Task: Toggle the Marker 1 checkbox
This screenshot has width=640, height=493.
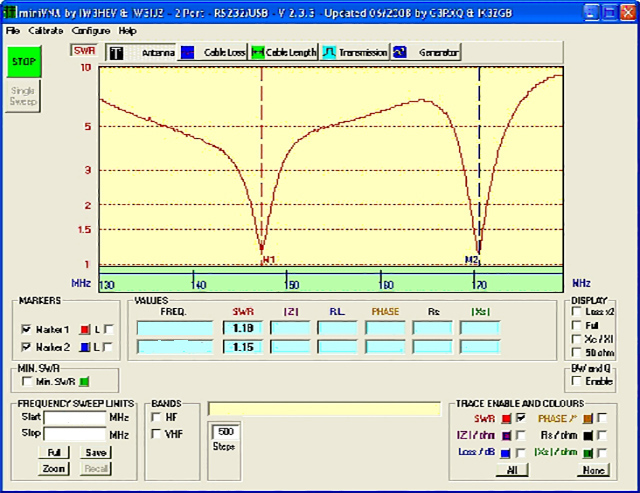Action: tap(27, 329)
